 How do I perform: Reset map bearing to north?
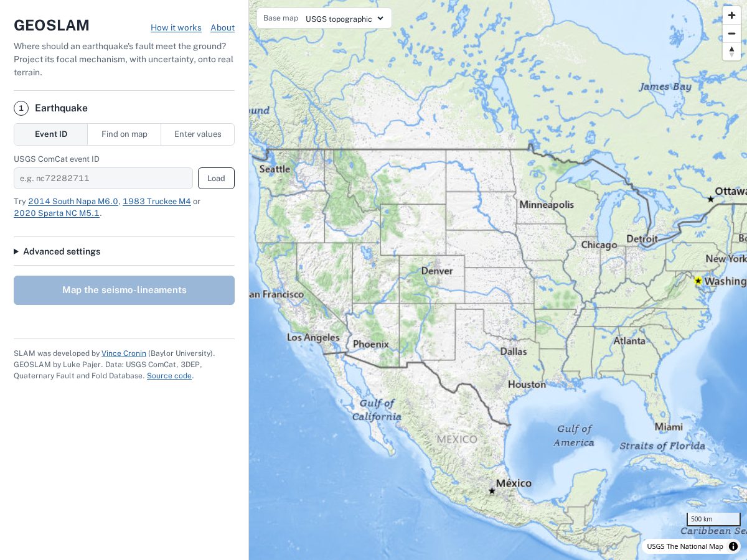click(731, 52)
